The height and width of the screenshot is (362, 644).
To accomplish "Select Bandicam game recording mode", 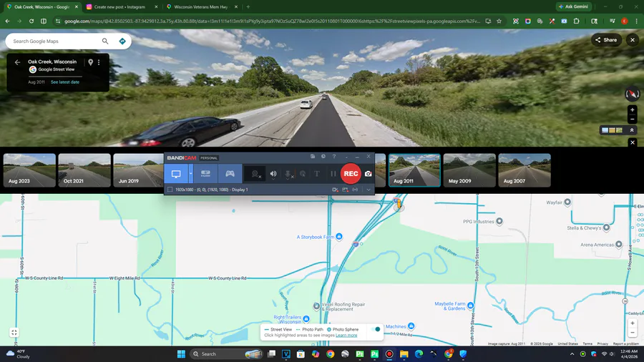I will tap(230, 174).
